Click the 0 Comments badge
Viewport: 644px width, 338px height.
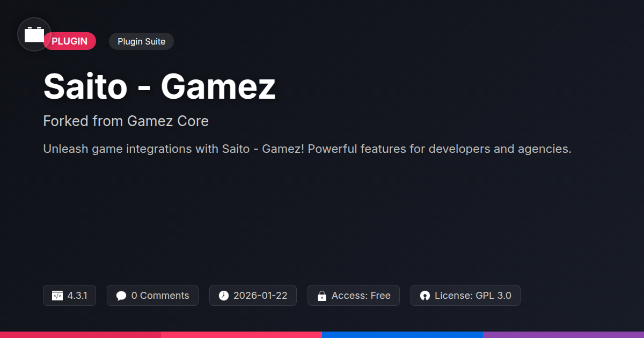(x=152, y=296)
